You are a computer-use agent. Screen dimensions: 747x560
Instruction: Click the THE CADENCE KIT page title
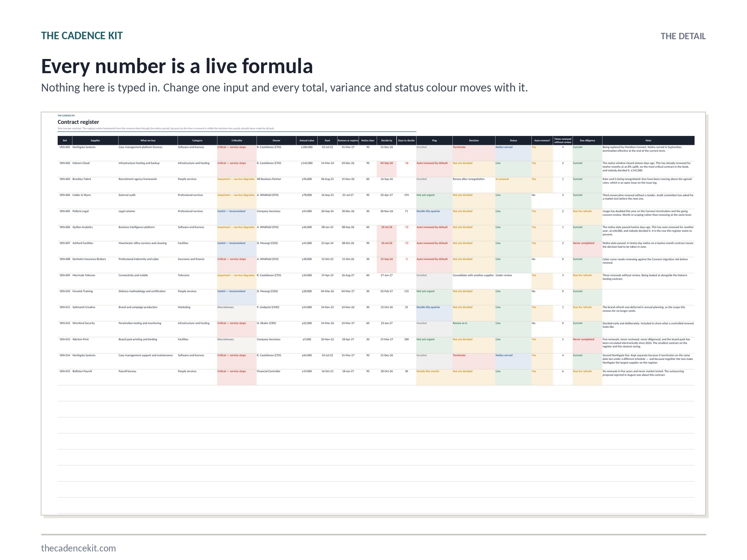[82, 36]
